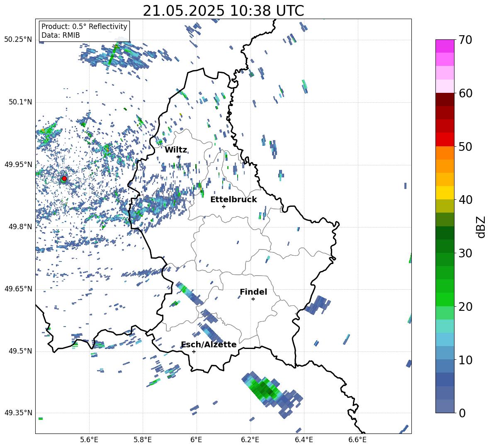Click the bottom slate-blue swatch above 0
This screenshot has width=491, height=448.
click(445, 407)
